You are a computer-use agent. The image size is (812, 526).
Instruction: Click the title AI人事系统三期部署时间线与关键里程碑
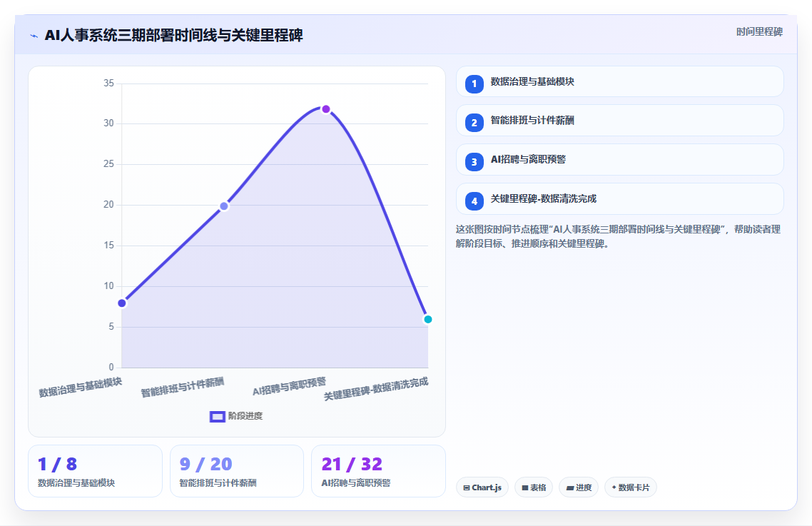173,35
